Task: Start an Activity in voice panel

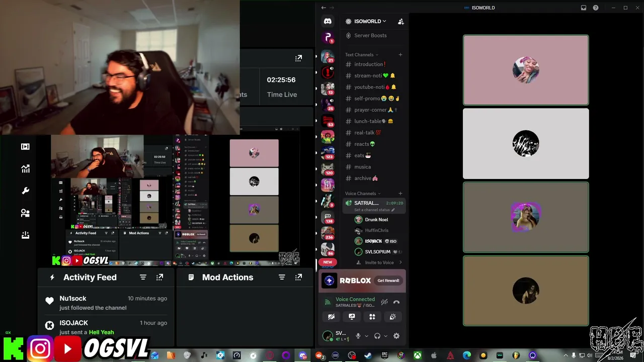Action: pyautogui.click(x=372, y=317)
